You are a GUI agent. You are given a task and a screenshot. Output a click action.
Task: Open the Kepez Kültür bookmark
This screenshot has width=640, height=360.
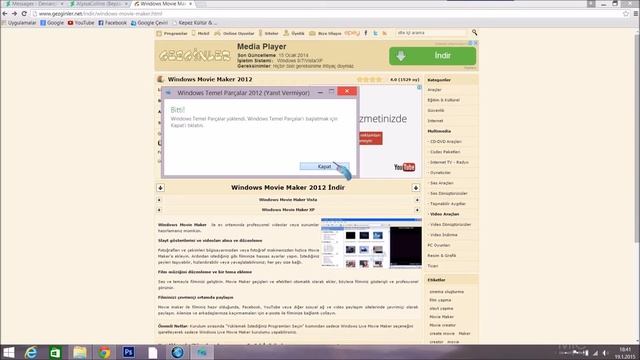195,23
